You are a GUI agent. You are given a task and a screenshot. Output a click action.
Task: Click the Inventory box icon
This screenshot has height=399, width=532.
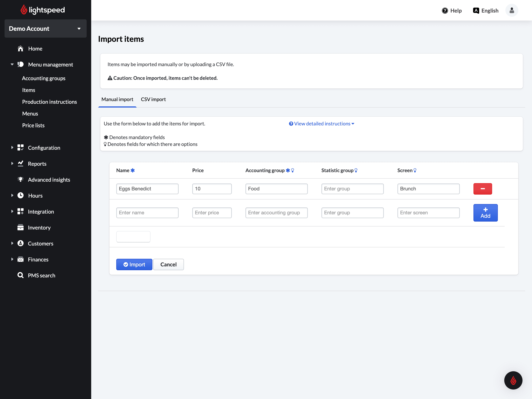[x=21, y=227]
